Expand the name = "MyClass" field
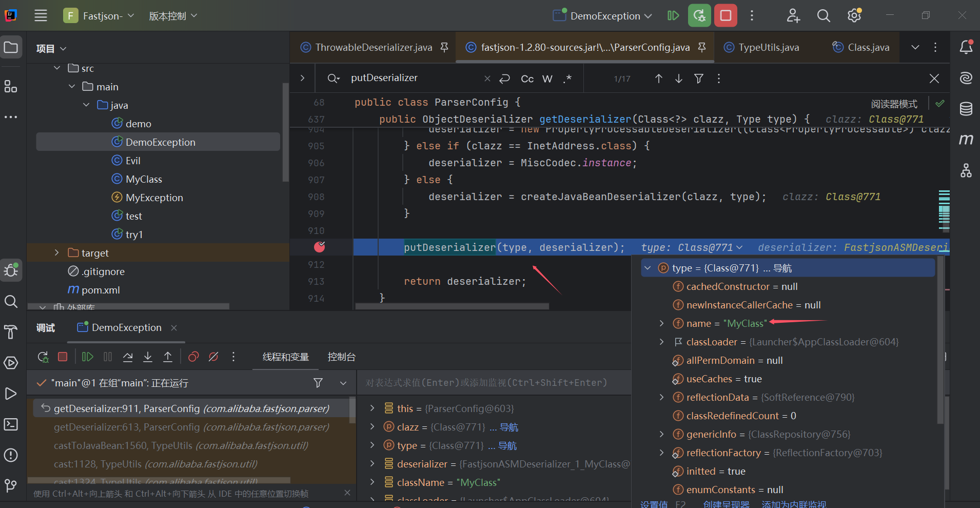980x508 pixels. (662, 323)
